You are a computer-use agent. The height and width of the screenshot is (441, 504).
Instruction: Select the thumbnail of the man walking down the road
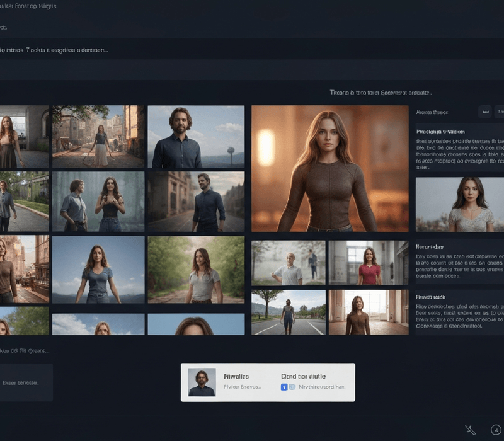[289, 312]
